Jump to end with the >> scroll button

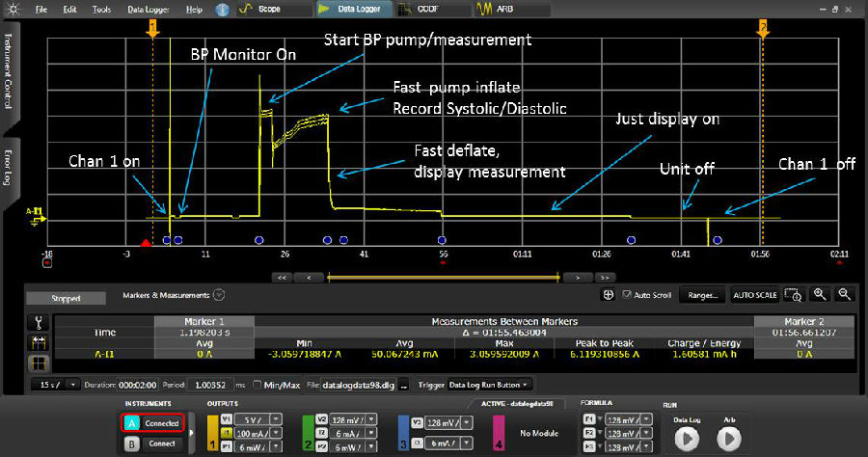pos(605,278)
